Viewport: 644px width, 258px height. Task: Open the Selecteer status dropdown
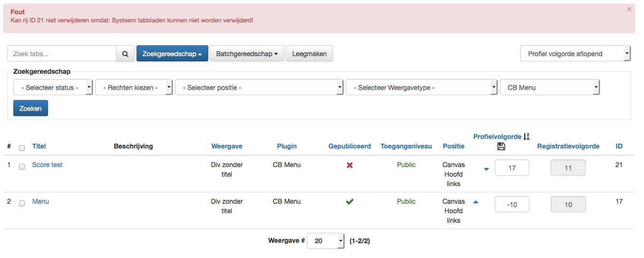coord(53,88)
